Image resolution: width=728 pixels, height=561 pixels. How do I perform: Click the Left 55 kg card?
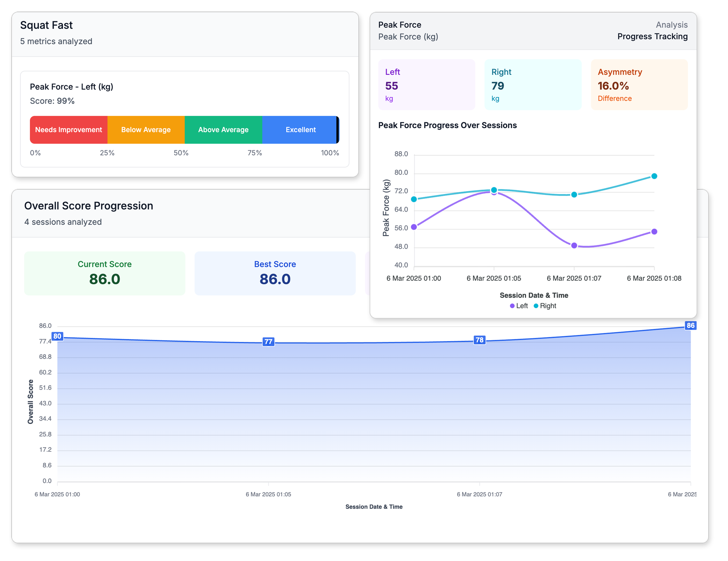tap(426, 85)
